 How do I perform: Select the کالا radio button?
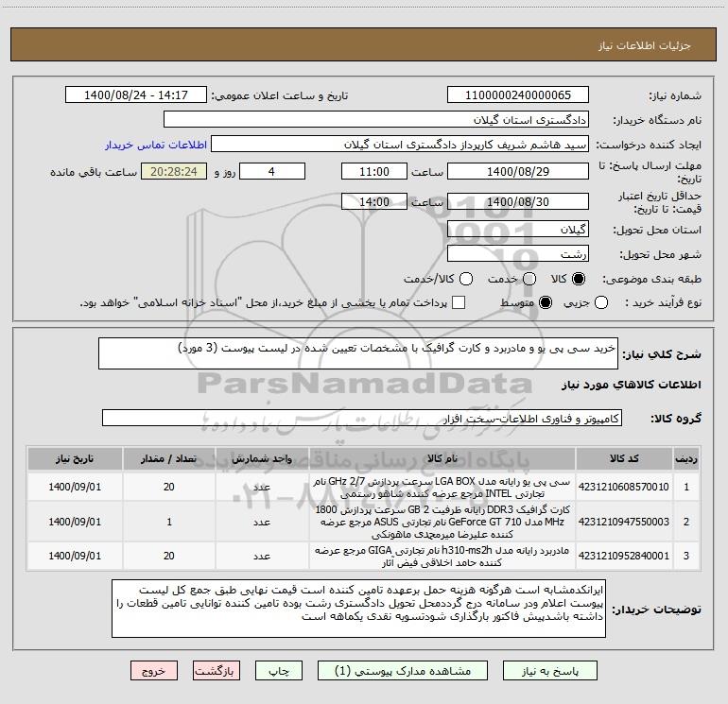[x=579, y=279]
